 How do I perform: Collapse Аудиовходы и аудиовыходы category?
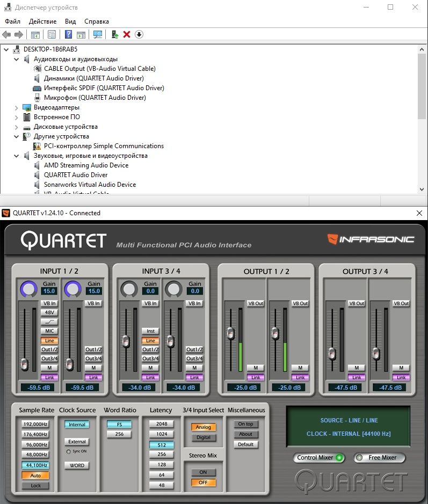pyautogui.click(x=17, y=59)
